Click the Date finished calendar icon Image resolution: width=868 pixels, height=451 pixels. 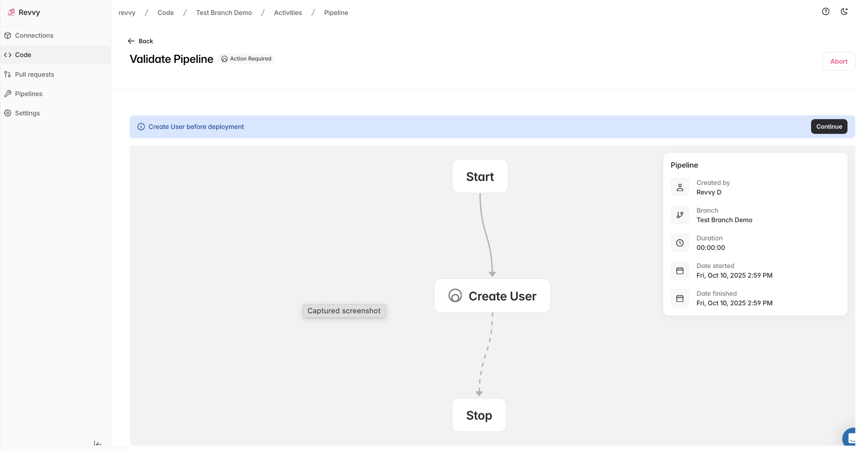pos(680,298)
